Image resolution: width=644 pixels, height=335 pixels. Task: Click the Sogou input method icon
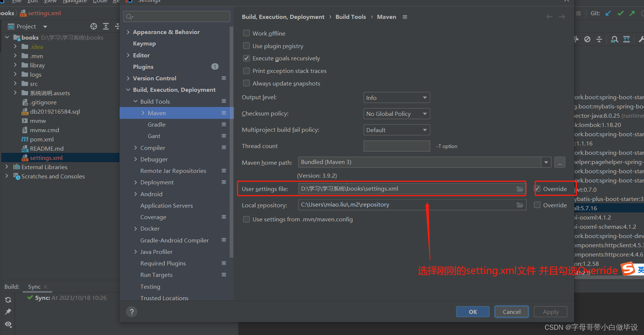[x=628, y=269]
